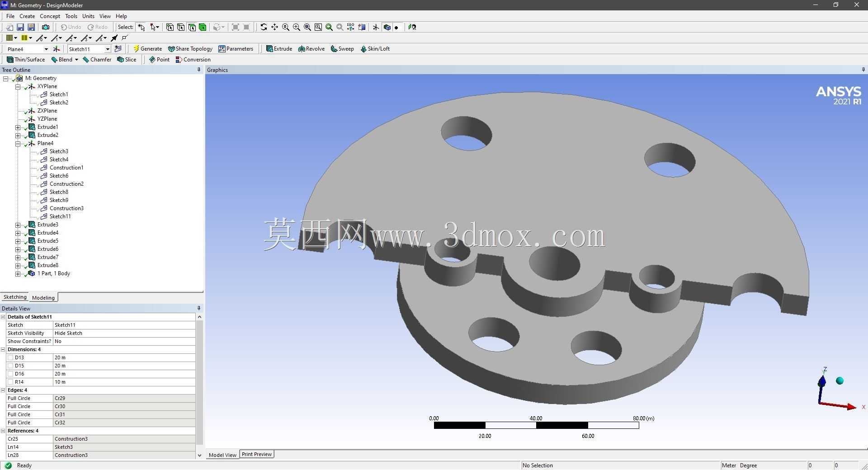Switch to the Sketching tab
The width and height of the screenshot is (868, 470).
coord(15,297)
